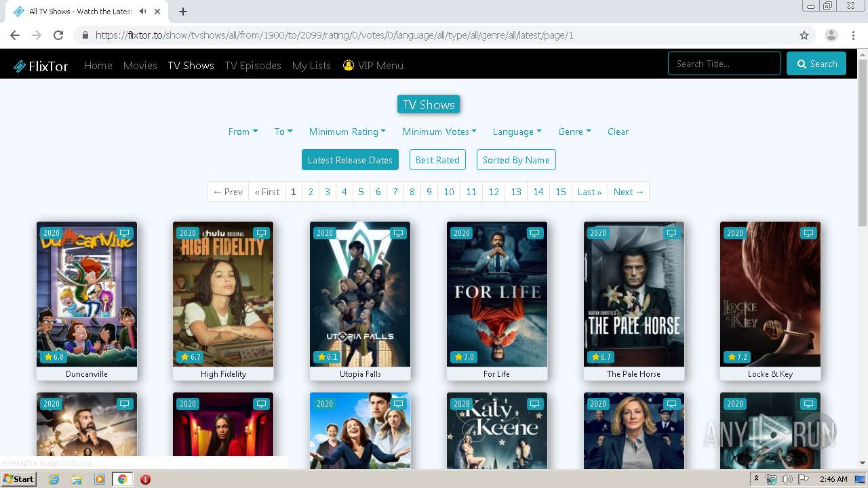Viewport: 868px width, 488px height.
Task: Go to Home in navbar
Action: (x=98, y=65)
